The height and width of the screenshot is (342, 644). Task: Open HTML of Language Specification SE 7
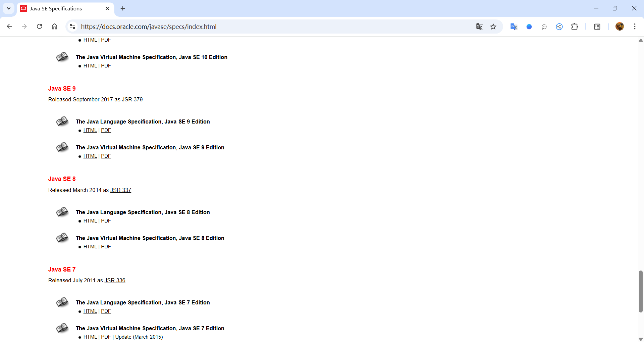click(90, 311)
